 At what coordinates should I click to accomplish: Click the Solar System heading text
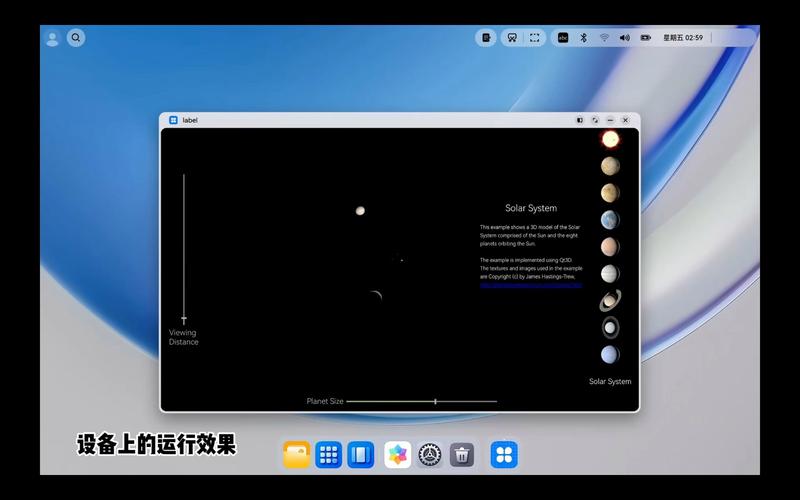[531, 208]
